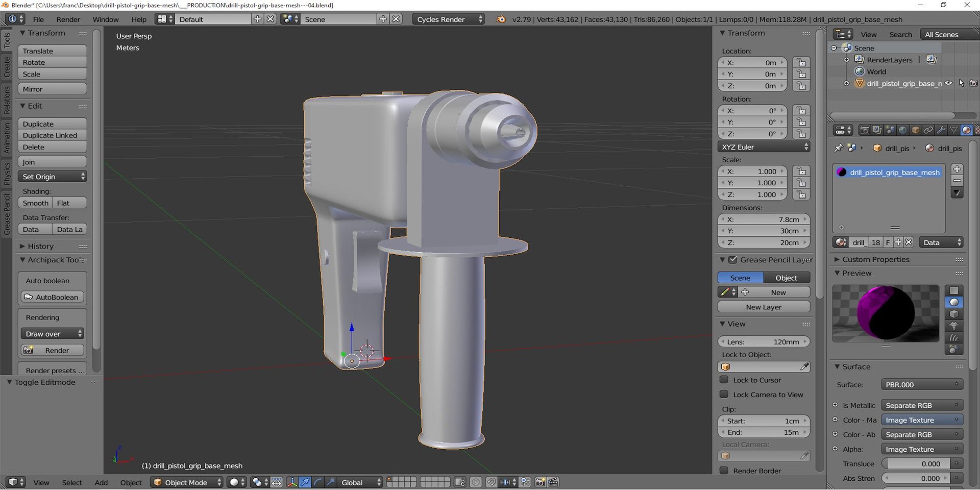Viewport: 980px width, 490px height.
Task: Click the pin icon in properties context
Action: 839,148
